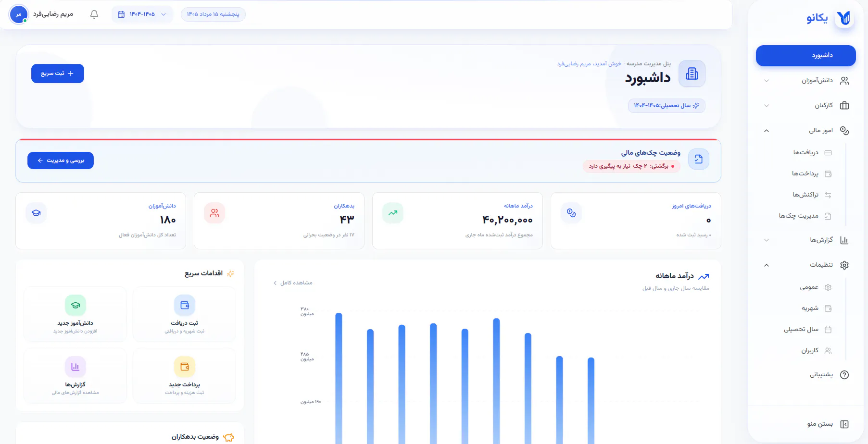
Task: Click the reports bar-chart icon in sidebar
Action: click(844, 240)
